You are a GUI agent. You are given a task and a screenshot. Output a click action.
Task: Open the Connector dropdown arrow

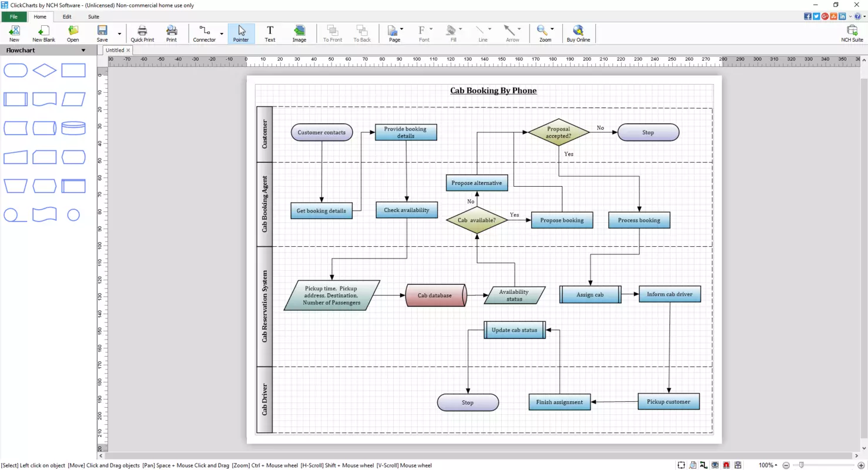222,34
